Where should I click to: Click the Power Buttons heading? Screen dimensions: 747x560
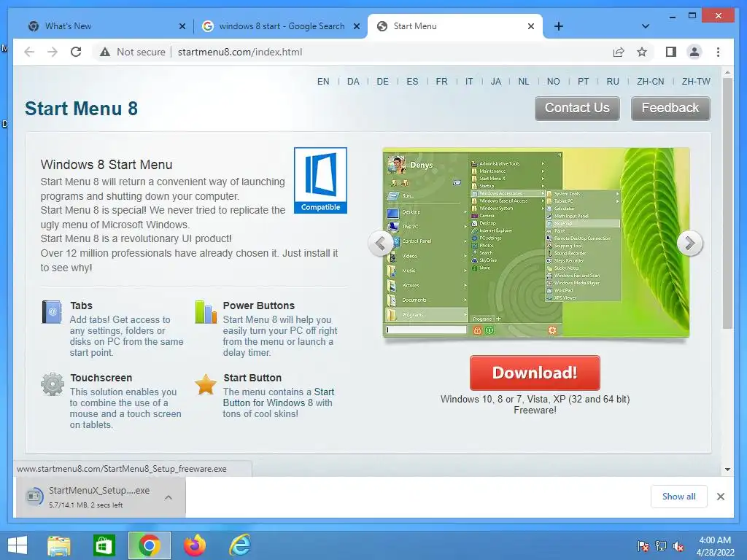[x=259, y=306]
